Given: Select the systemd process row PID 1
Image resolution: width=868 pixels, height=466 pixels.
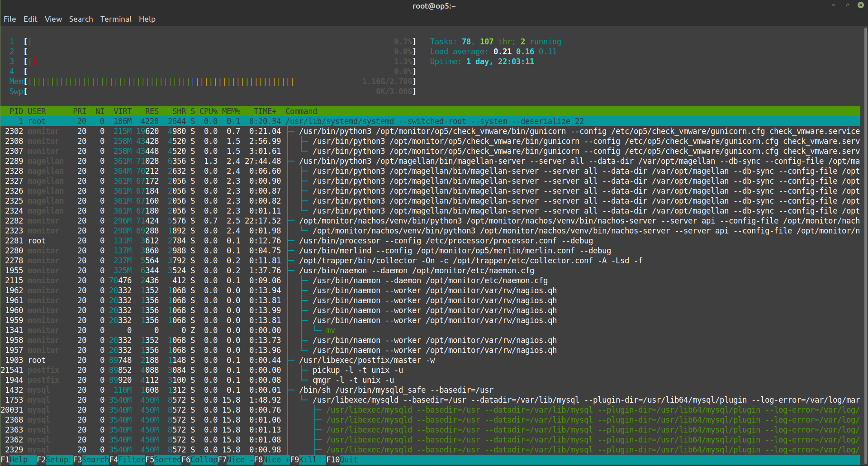Looking at the screenshot, I should point(430,121).
